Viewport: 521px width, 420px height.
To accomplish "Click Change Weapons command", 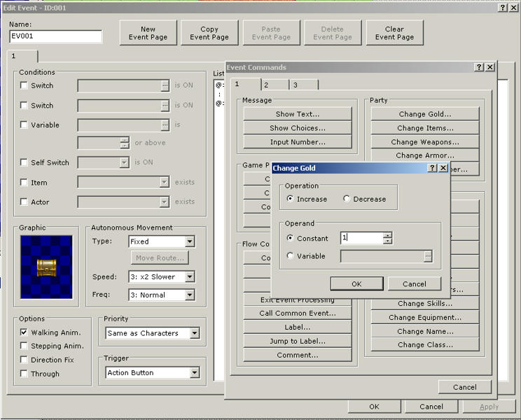I will point(425,142).
